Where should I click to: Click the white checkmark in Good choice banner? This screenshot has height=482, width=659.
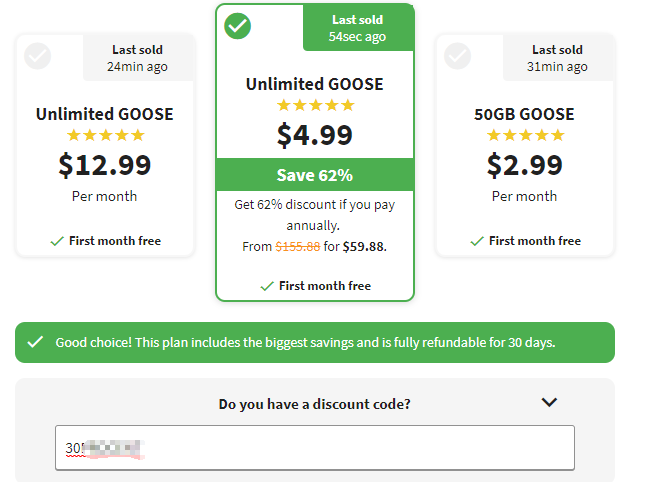(x=35, y=342)
